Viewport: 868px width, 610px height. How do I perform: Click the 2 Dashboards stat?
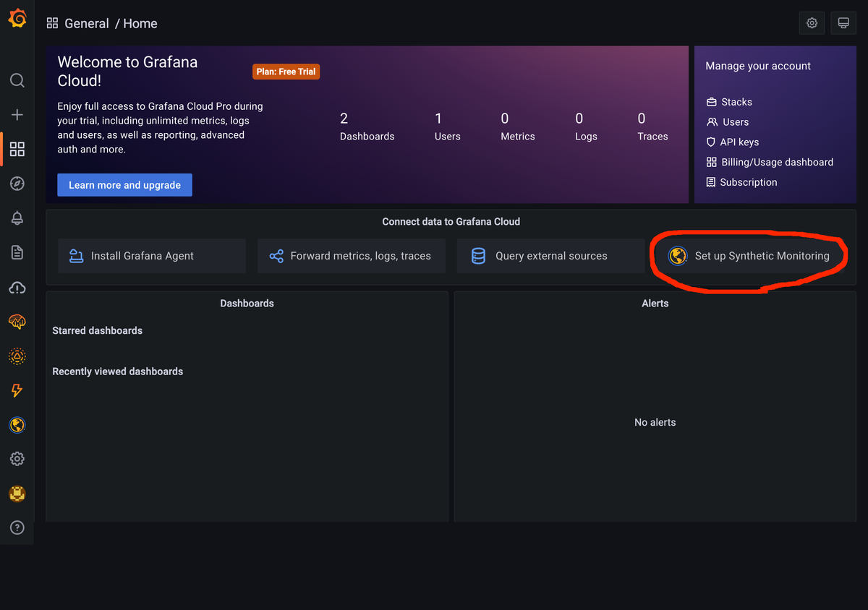tap(367, 126)
